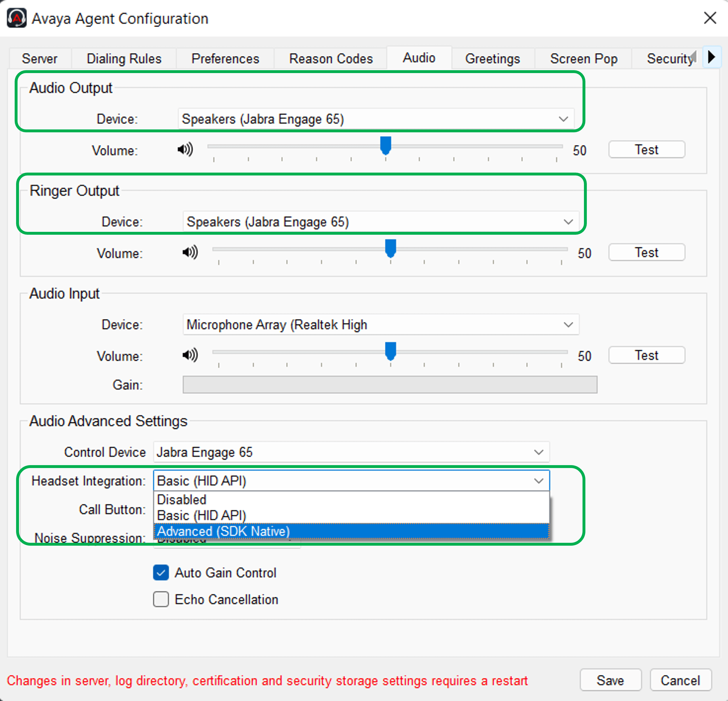The width and height of the screenshot is (728, 701).
Task: Click the Audio Input Gain bar
Action: click(x=390, y=384)
